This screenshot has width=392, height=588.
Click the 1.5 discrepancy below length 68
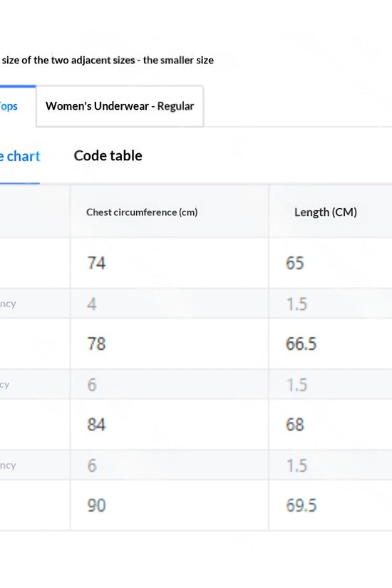[296, 465]
